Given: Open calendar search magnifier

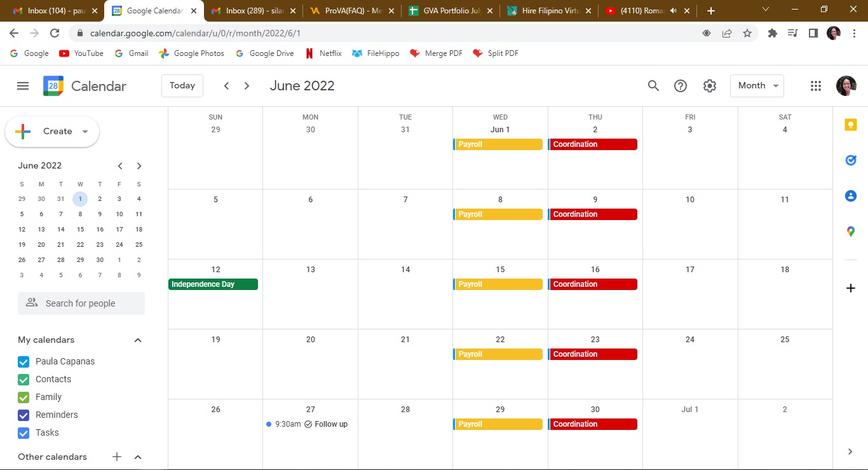Looking at the screenshot, I should [x=653, y=86].
